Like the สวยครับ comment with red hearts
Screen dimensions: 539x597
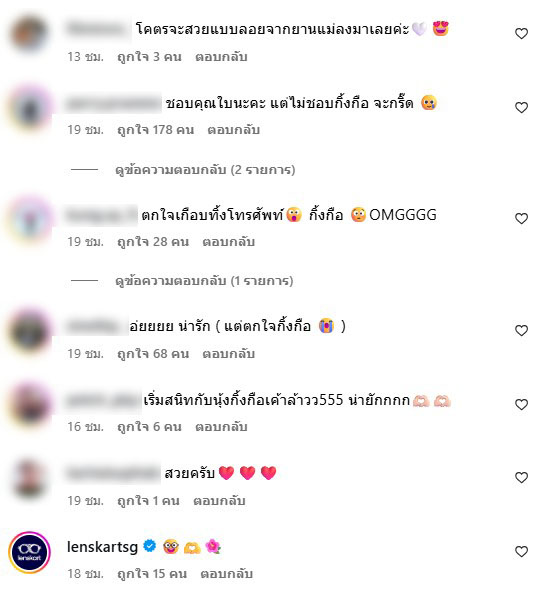coord(521,477)
